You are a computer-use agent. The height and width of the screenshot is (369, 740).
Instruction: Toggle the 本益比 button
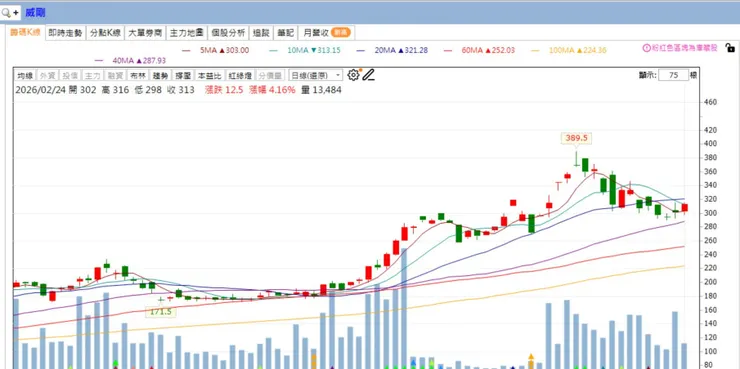tap(209, 75)
